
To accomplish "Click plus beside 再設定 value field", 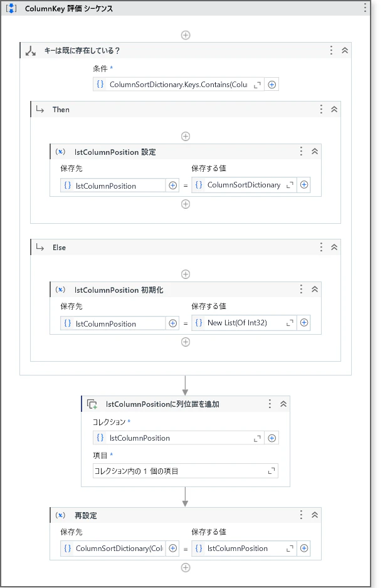I will (x=304, y=549).
